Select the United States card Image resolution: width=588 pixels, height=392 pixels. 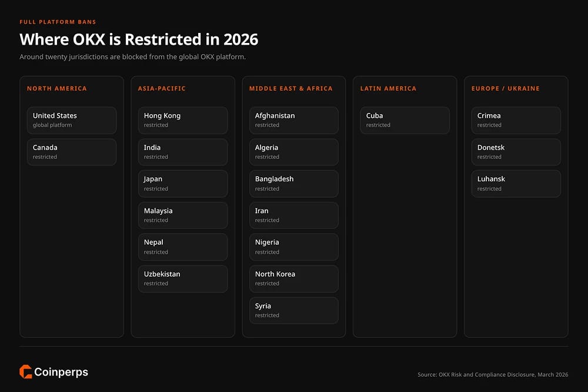72,120
